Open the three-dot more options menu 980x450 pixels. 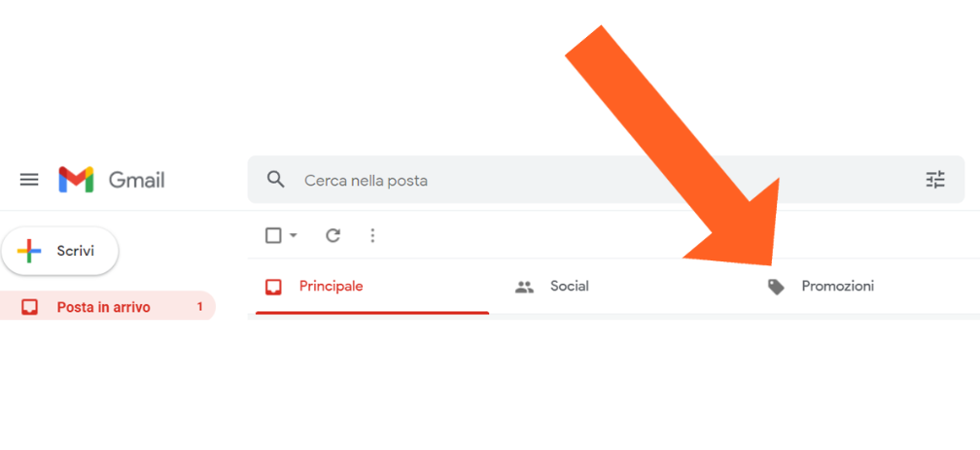pyautogui.click(x=372, y=235)
